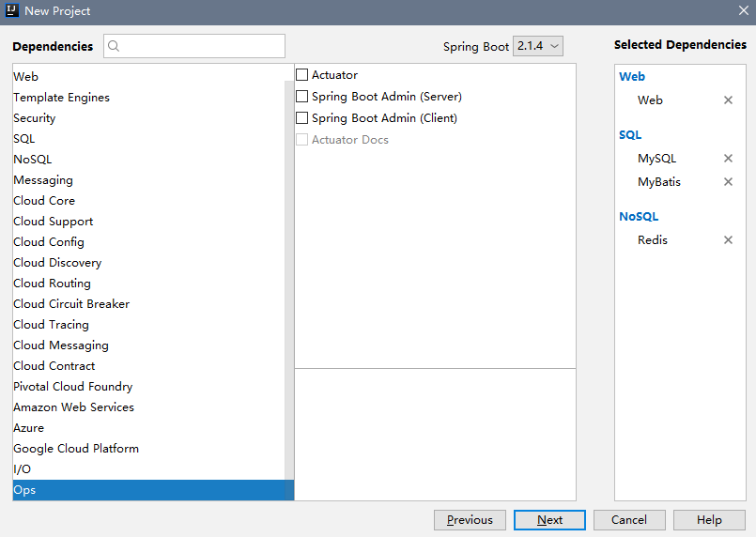Pick the Cloud Tracing category
The image size is (756, 537).
click(x=149, y=325)
